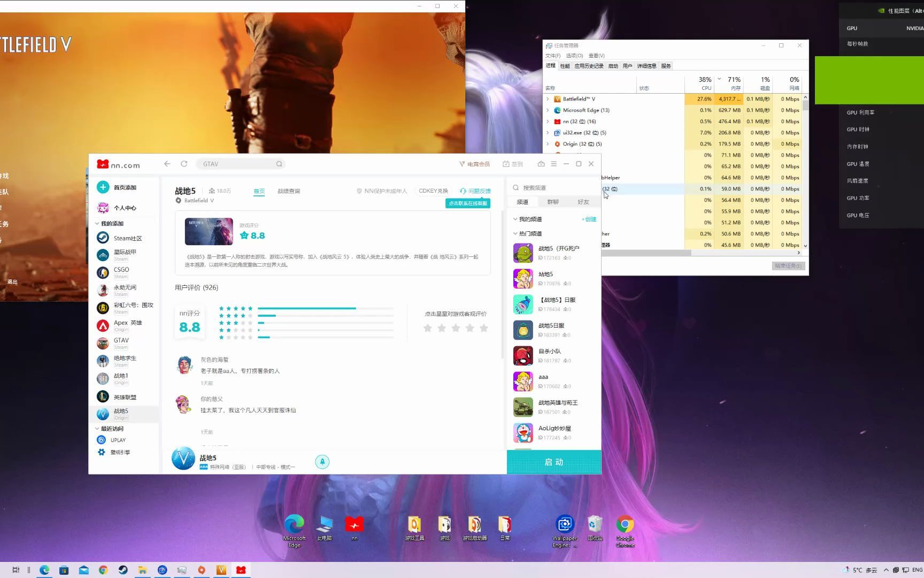The width and height of the screenshot is (924, 578).
Task: Rate the game with the first star
Action: click(428, 328)
